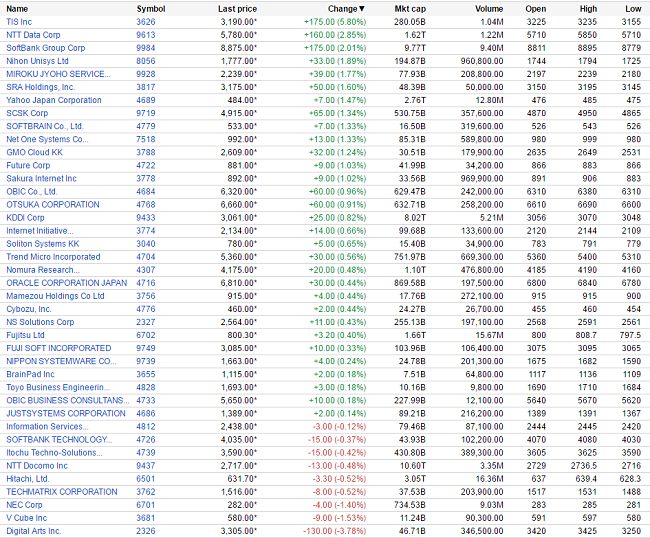Open BrainPad Inc link
Image resolution: width=650 pixels, height=538 pixels.
pyautogui.click(x=30, y=374)
